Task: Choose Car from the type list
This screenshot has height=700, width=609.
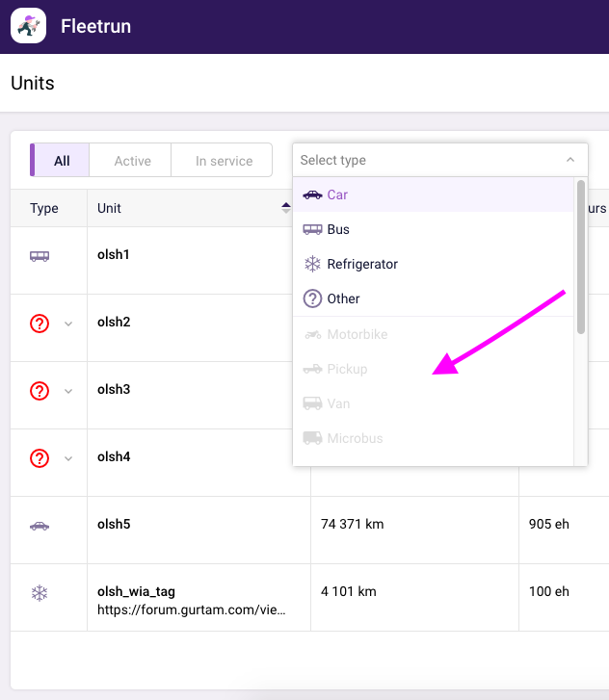Action: click(x=337, y=194)
